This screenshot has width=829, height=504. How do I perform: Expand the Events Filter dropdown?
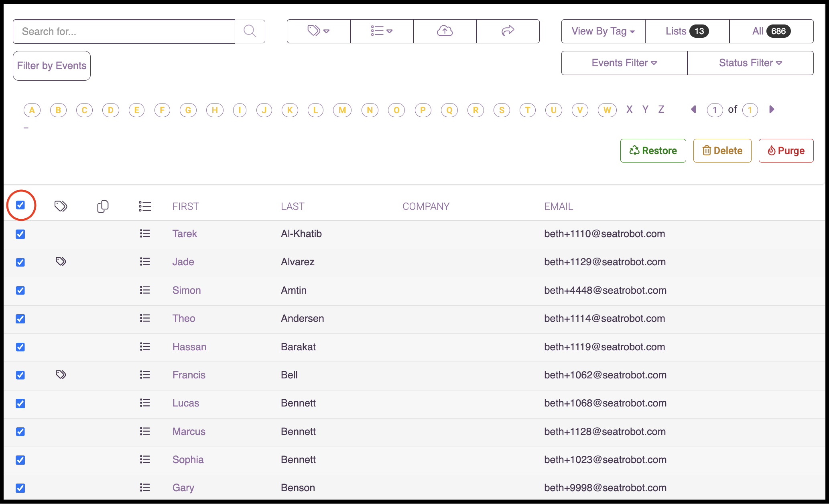(x=624, y=63)
